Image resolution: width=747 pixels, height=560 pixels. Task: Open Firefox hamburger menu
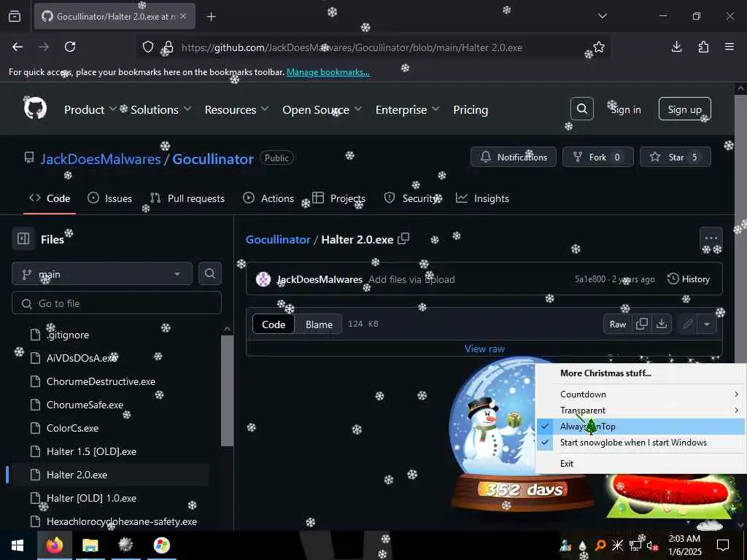pyautogui.click(x=729, y=47)
